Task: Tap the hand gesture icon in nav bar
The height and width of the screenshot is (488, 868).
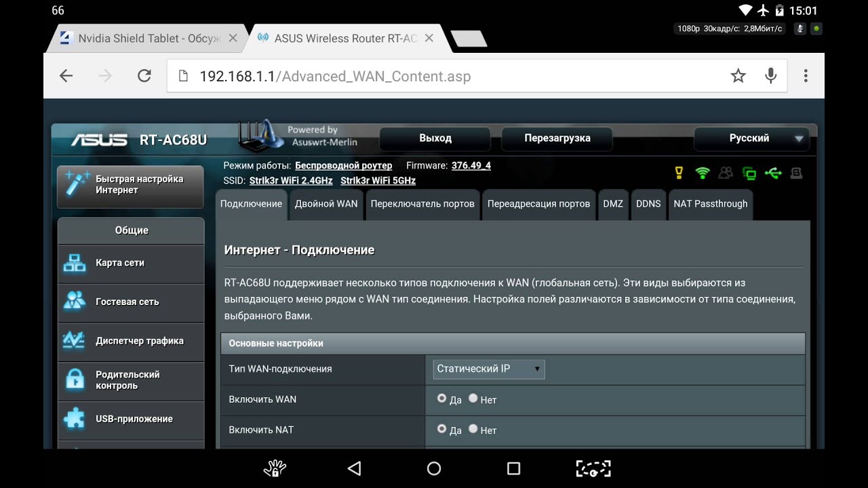Action: [x=275, y=468]
